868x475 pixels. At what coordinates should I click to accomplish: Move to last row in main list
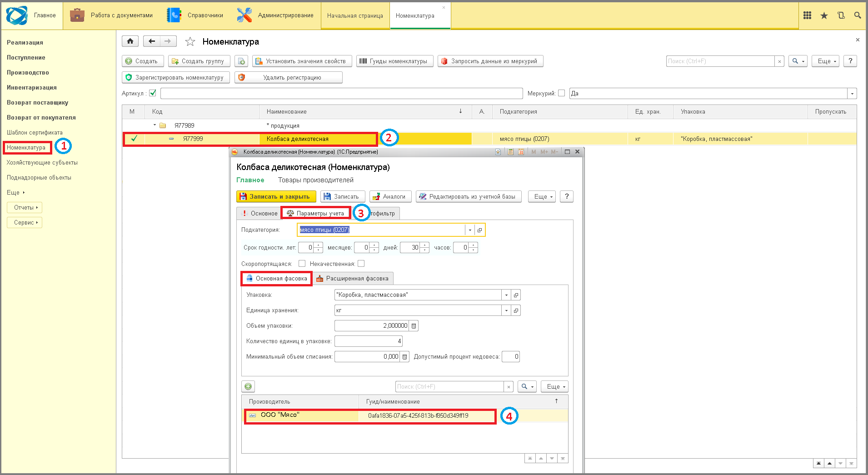(851, 463)
